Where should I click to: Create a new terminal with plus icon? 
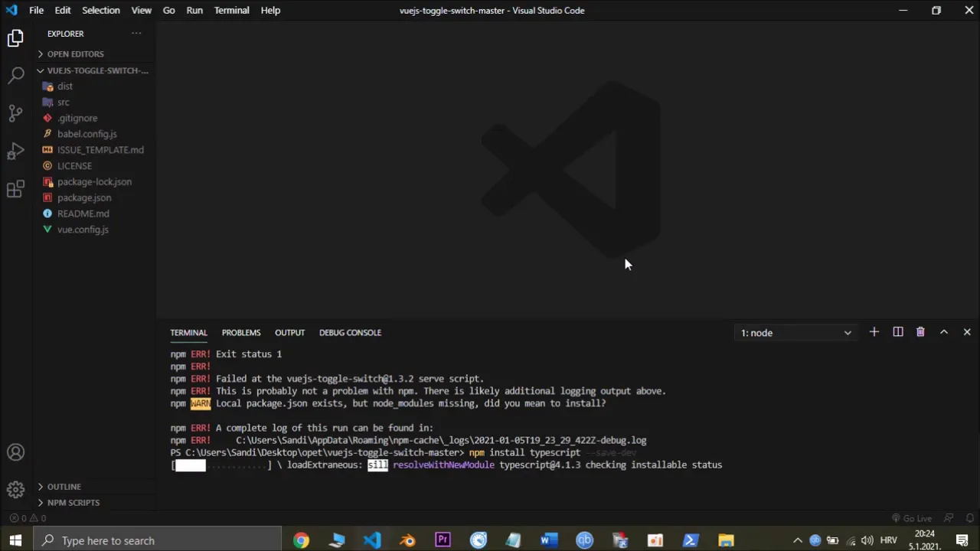pos(874,332)
